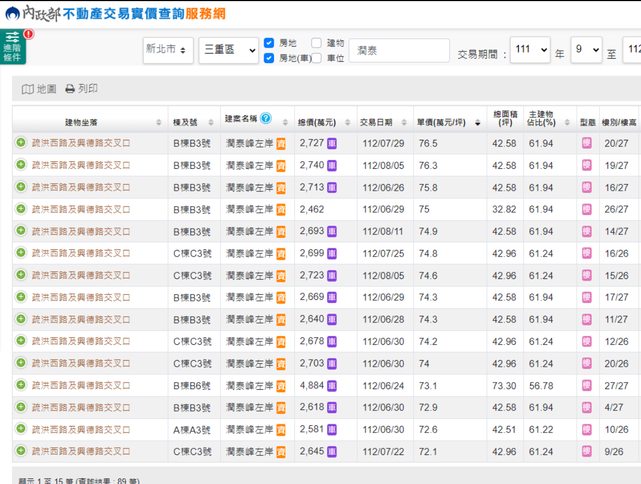Enable the 車位 checkbox
Viewport: 641px width, 484px height.
(x=316, y=58)
